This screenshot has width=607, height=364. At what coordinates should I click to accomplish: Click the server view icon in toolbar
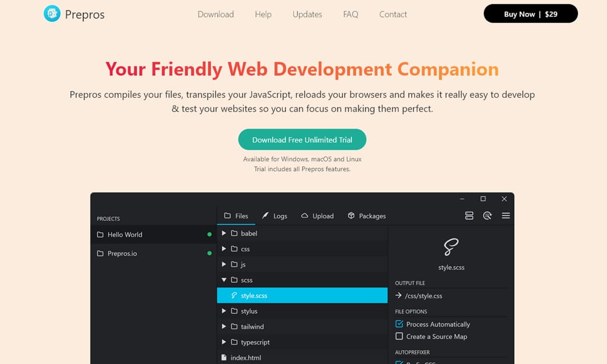pyautogui.click(x=469, y=216)
